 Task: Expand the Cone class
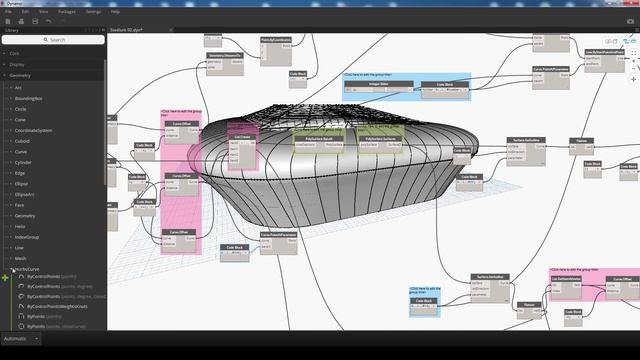pos(11,120)
